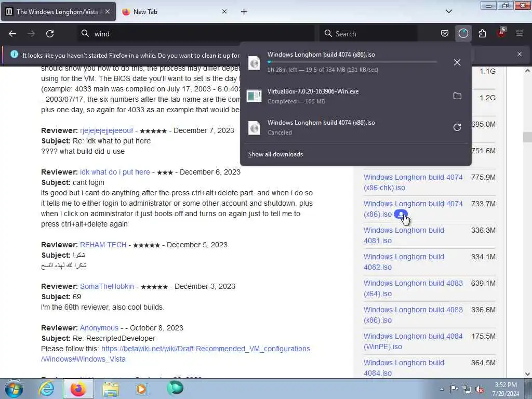Close the New Tab tab

224,11
